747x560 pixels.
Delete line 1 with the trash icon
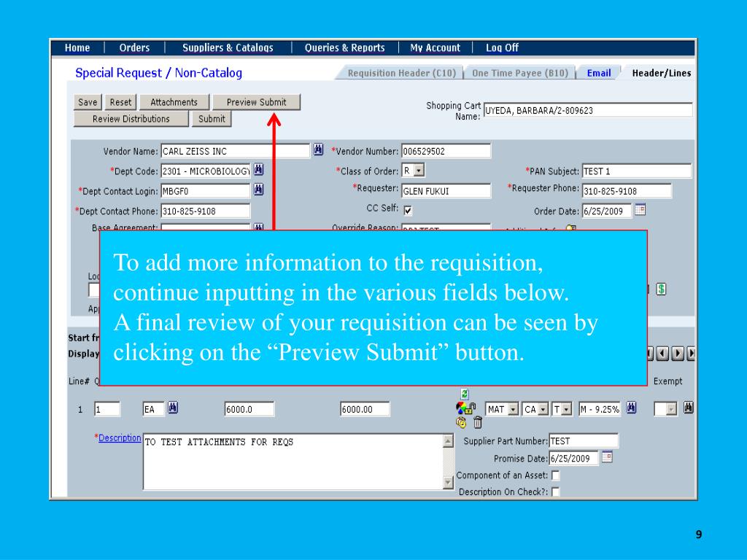point(478,422)
